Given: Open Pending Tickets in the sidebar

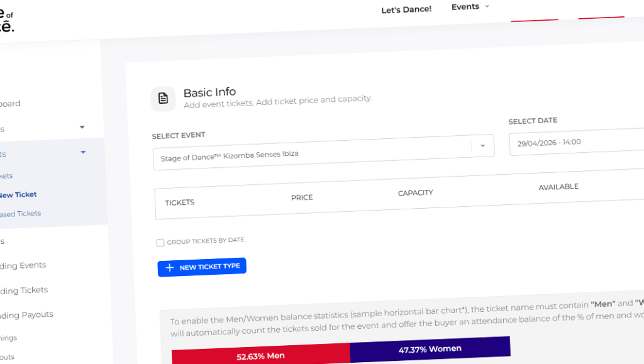Looking at the screenshot, I should (24, 290).
